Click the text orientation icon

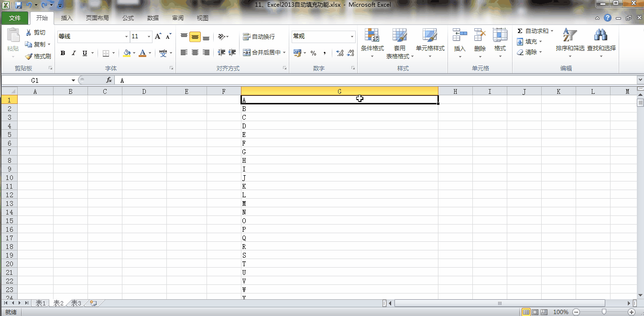[x=221, y=37]
